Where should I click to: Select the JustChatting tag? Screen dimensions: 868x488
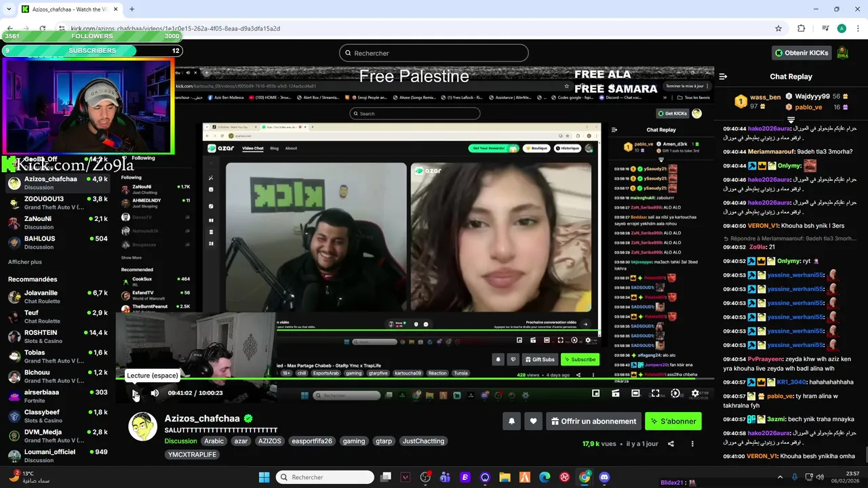click(423, 441)
